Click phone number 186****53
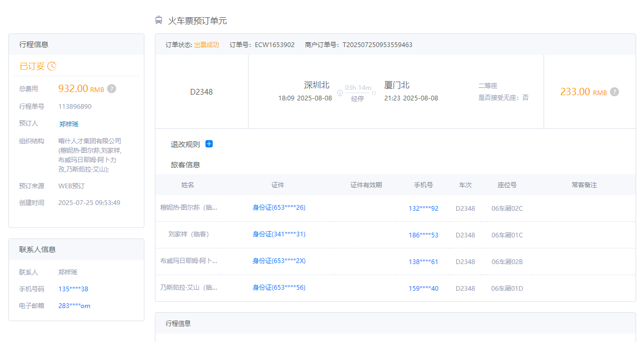The width and height of the screenshot is (644, 342). pos(423,235)
